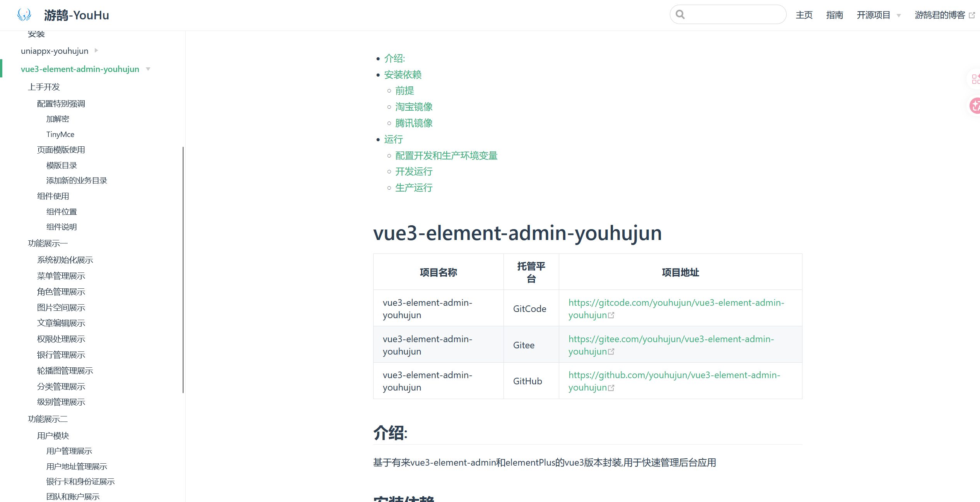Image resolution: width=980 pixels, height=502 pixels.
Task: Jump to 淘宝镜像 in table of contents
Action: pos(414,107)
